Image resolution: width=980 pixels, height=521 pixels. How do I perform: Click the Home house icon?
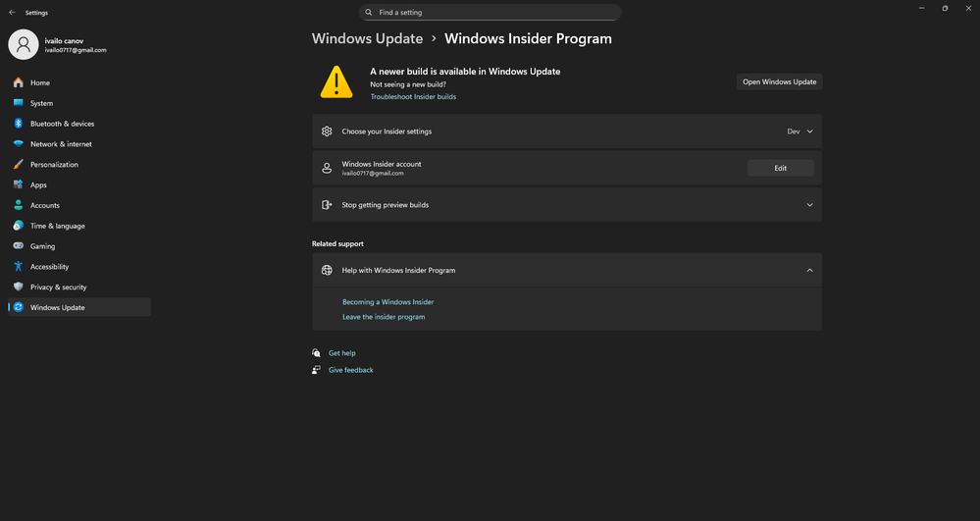pos(18,82)
